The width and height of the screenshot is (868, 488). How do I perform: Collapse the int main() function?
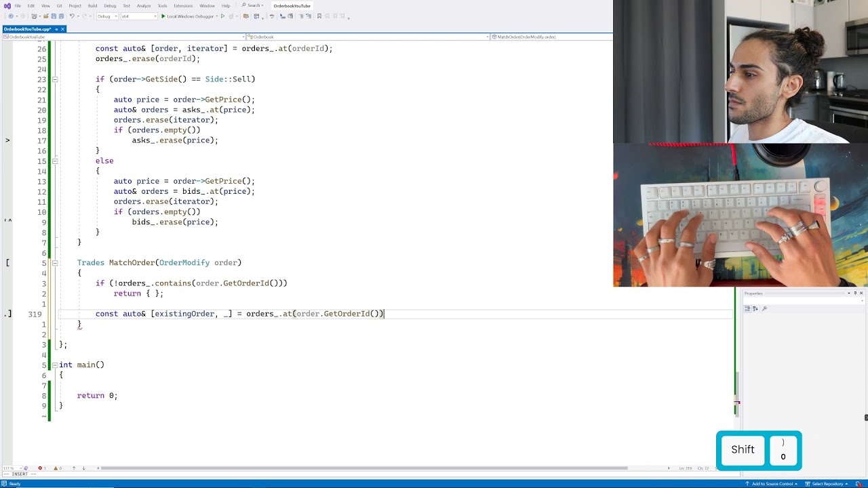click(x=55, y=365)
